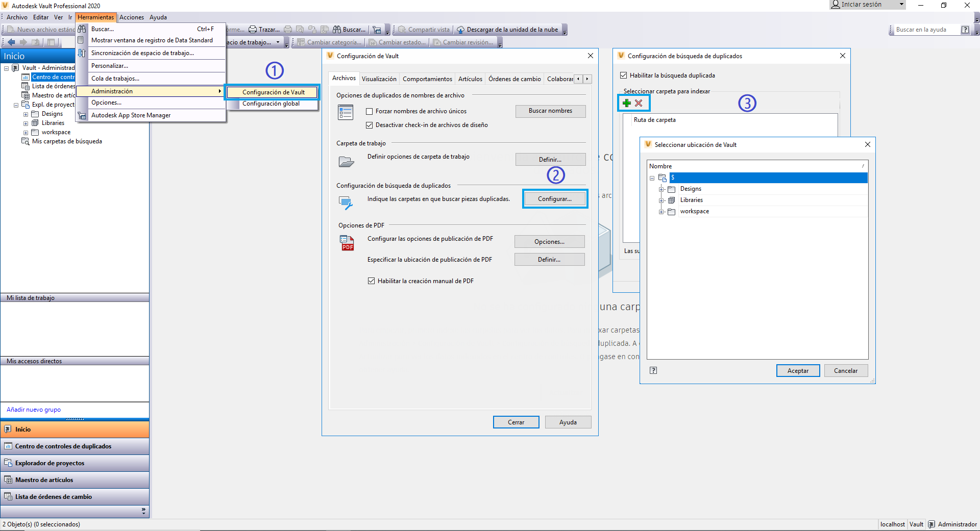Select Configuración global submenu item
The image size is (980, 531).
pos(271,104)
